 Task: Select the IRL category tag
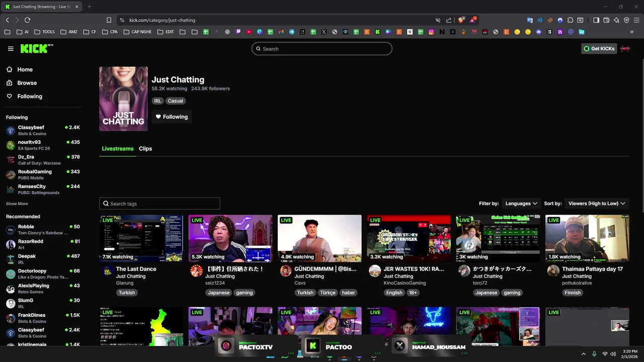(x=158, y=101)
